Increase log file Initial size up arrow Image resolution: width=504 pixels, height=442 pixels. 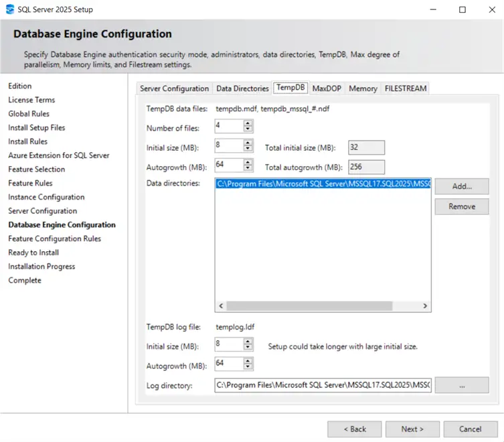tap(248, 342)
